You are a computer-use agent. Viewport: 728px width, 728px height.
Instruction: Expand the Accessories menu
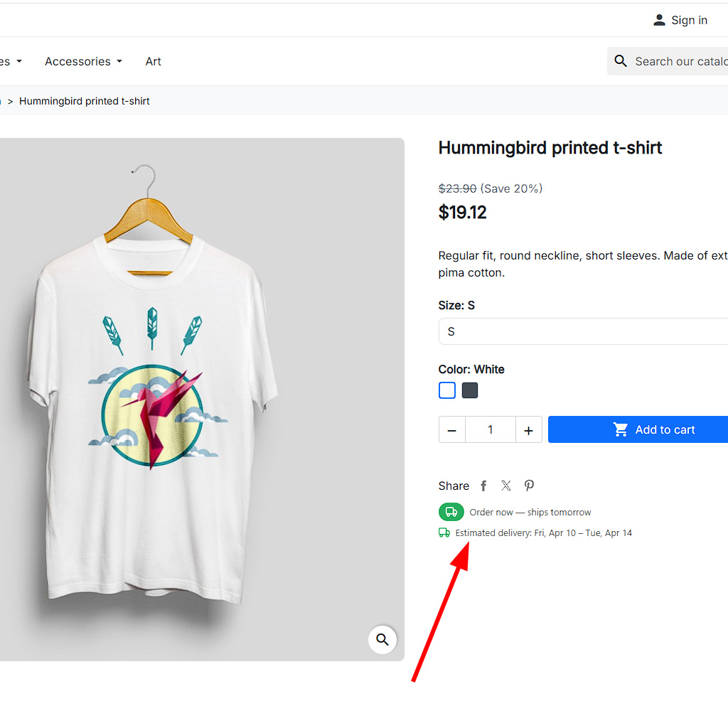click(83, 61)
